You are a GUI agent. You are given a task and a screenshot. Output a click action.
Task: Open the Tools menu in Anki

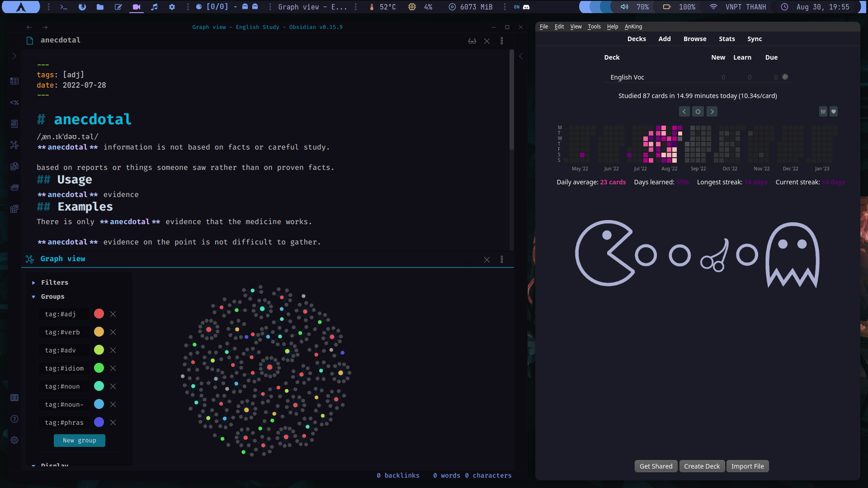[594, 27]
